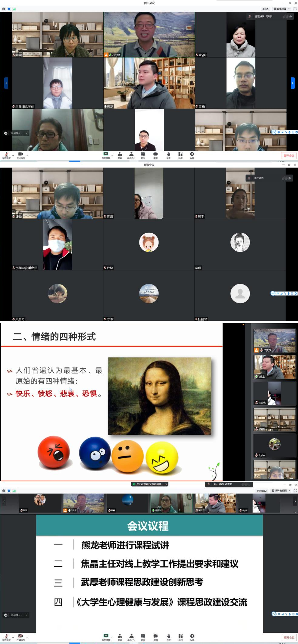This screenshot has width=298, height=644.
Task: Open 设置 gear in the 成员(17) toolbar
Action: [x=192, y=155]
